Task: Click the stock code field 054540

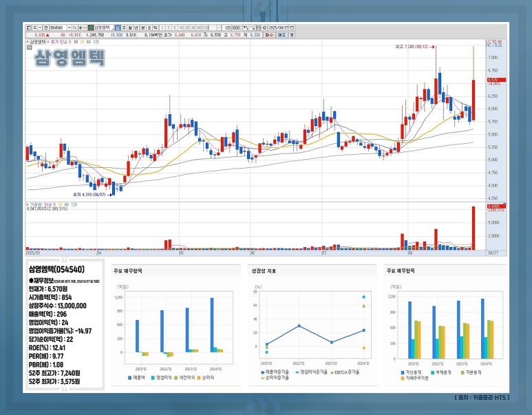Action: point(58,26)
